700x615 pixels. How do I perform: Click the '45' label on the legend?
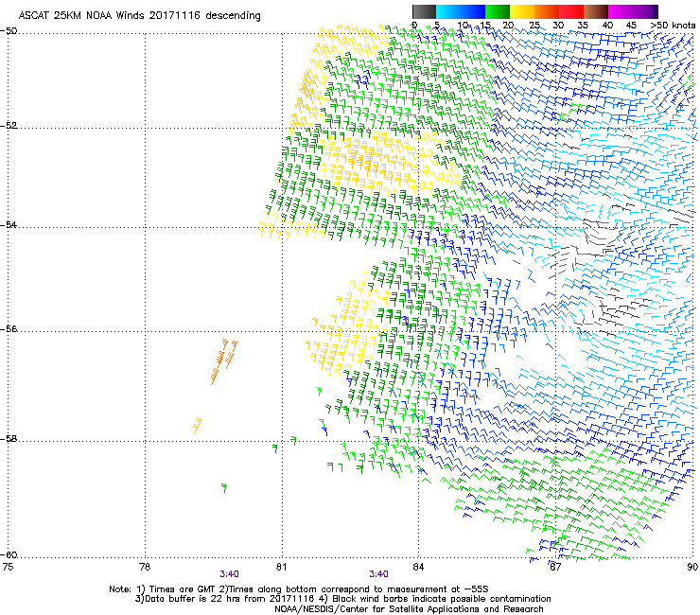click(x=631, y=26)
